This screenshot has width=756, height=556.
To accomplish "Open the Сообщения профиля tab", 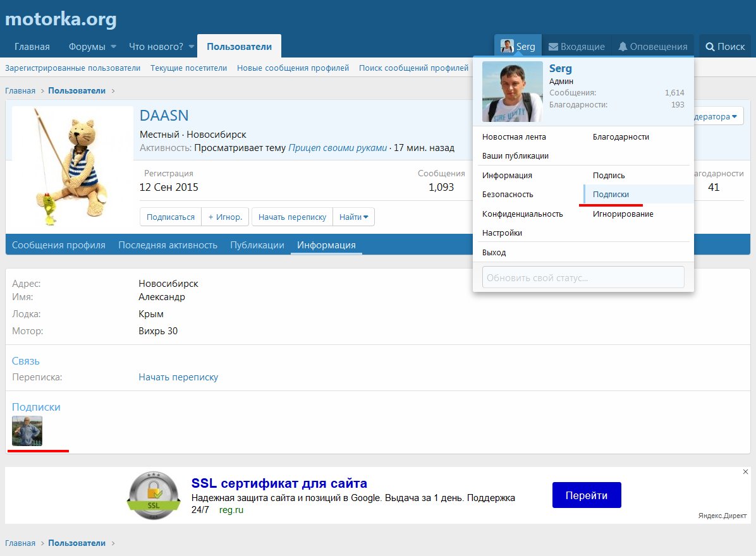I will [59, 245].
